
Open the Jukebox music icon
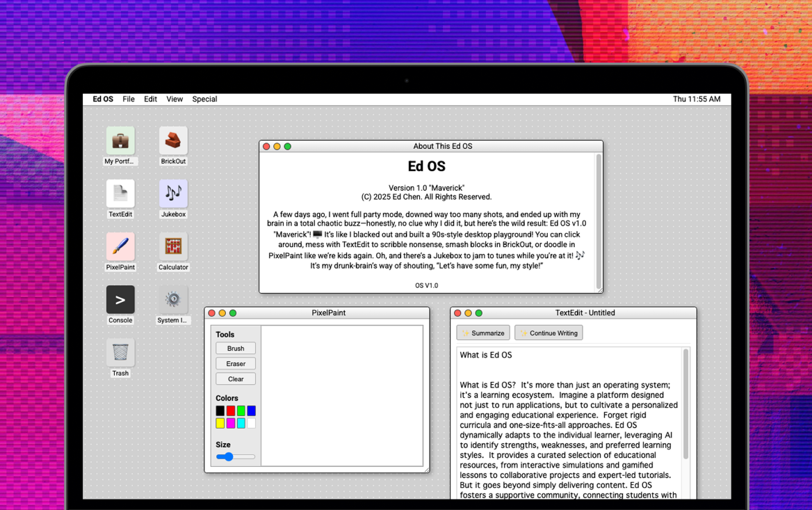pos(173,194)
